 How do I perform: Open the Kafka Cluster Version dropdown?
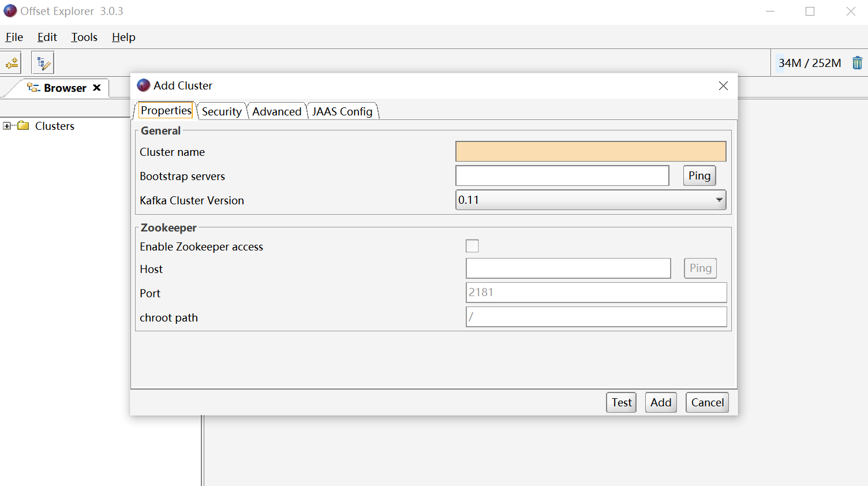[591, 200]
